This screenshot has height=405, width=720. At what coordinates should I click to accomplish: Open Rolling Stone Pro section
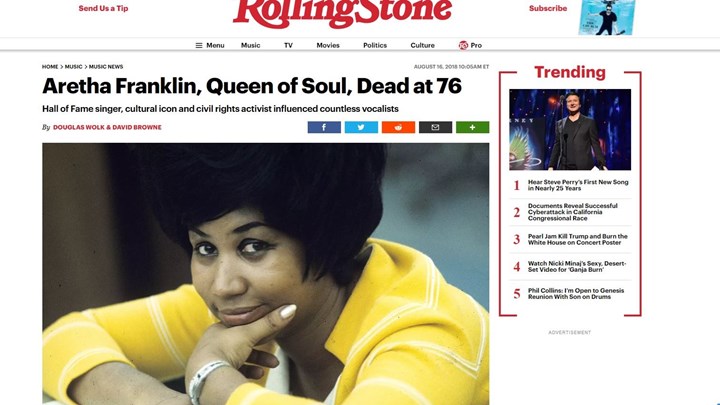click(470, 45)
